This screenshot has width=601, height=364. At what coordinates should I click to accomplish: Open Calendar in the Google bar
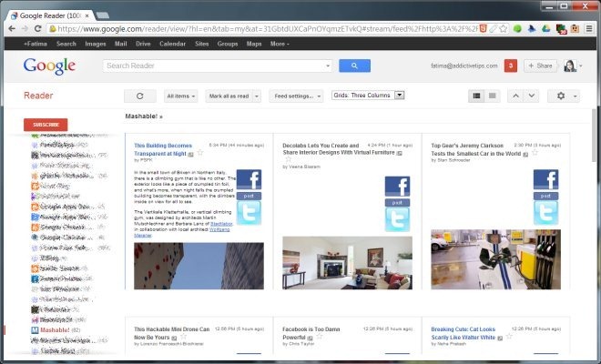(172, 44)
